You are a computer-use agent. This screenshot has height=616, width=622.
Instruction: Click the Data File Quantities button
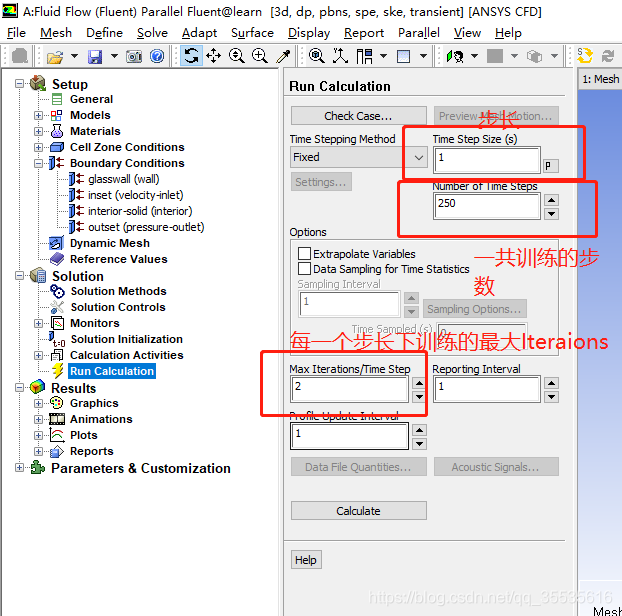point(359,467)
